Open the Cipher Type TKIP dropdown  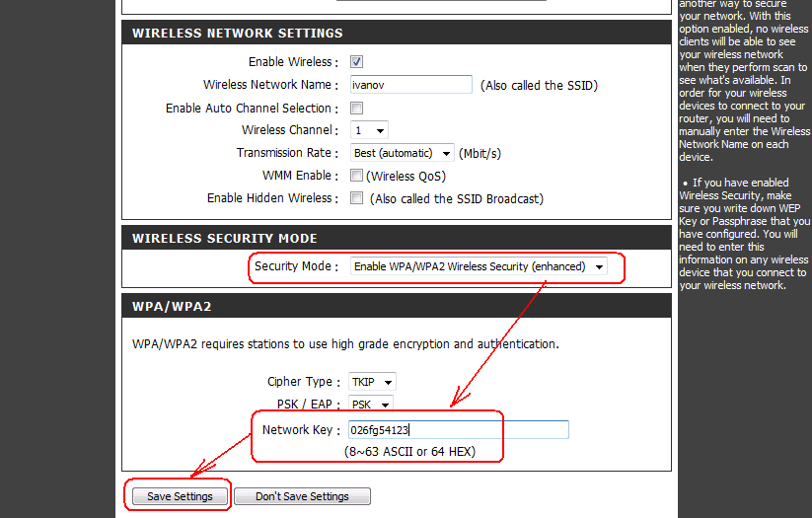point(372,382)
